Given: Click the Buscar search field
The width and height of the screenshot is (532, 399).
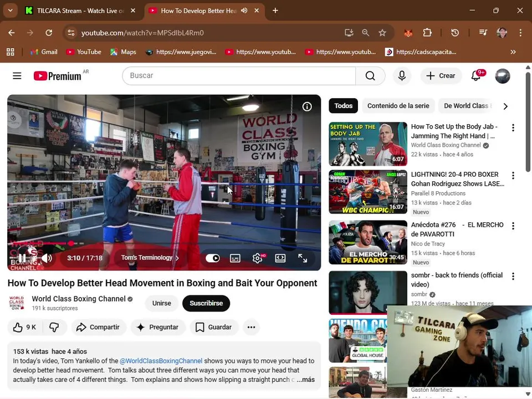Looking at the screenshot, I should click(239, 76).
